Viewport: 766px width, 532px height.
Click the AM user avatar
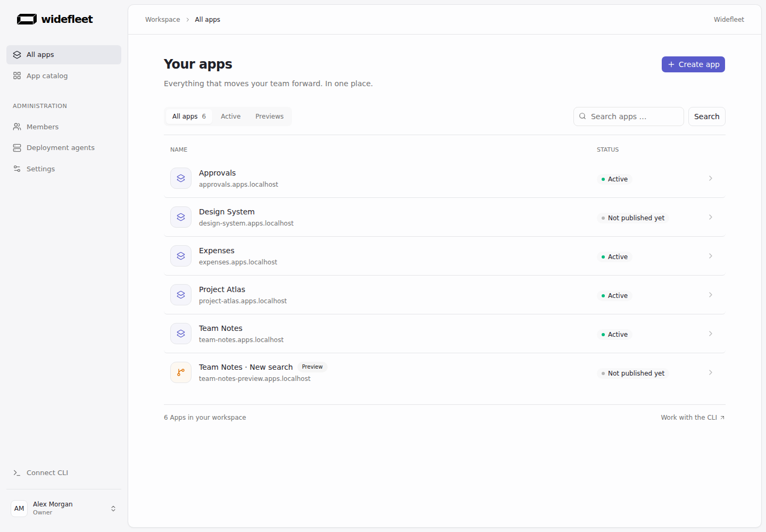tap(19, 509)
